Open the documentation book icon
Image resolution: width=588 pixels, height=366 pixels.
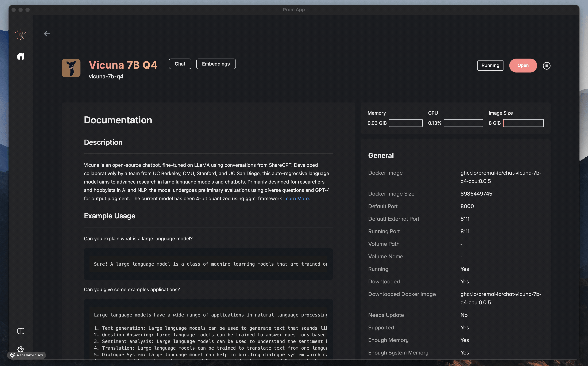point(21,331)
